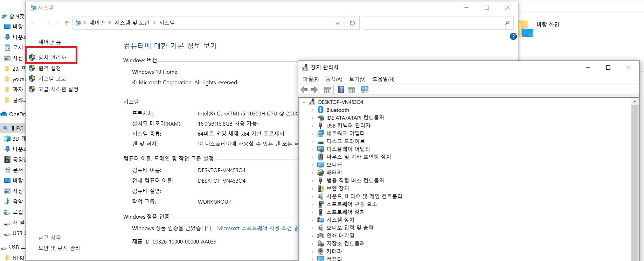Click the 제어판 breadcrumb in address bar
Viewport: 644px width, 261px height.
click(97, 23)
